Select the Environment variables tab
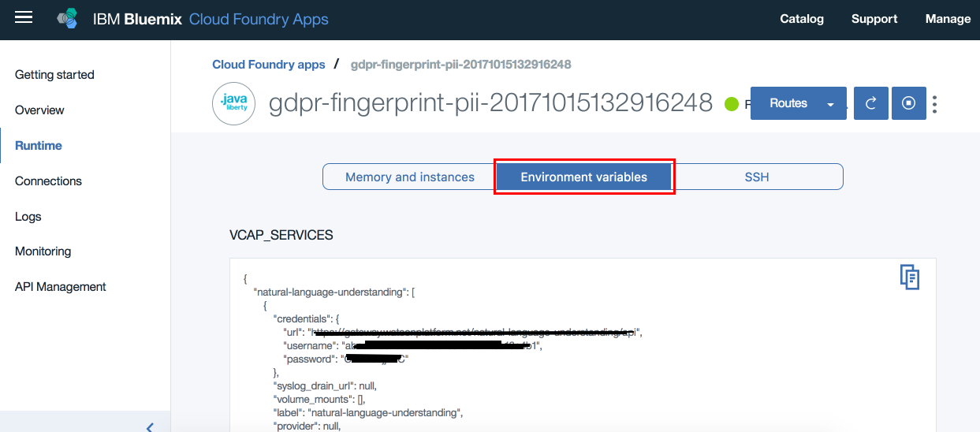The width and height of the screenshot is (980, 432). tap(584, 177)
